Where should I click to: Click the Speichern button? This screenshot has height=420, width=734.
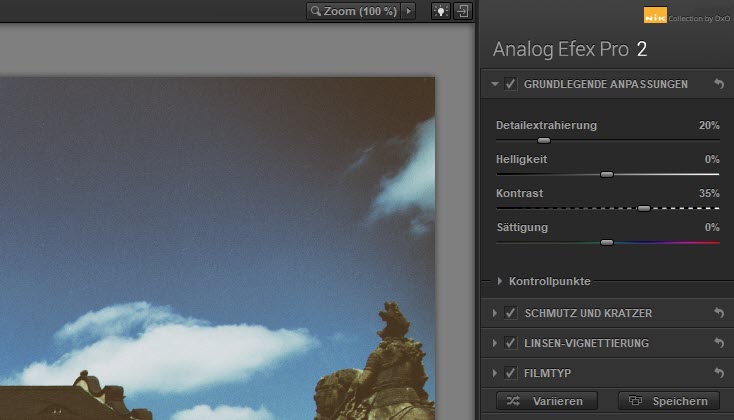tap(669, 401)
